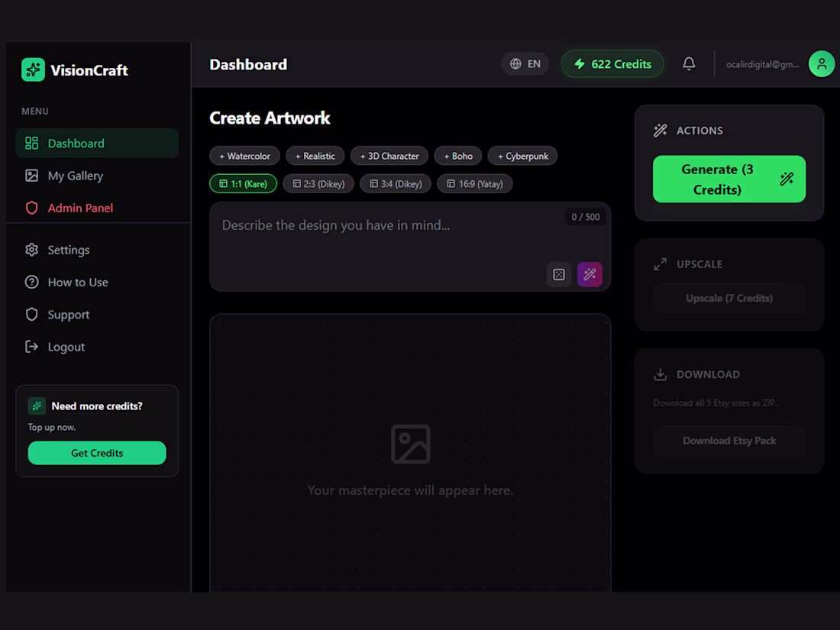Click the purple magic wand enhance icon
Screen dimensions: 840x630
590,274
